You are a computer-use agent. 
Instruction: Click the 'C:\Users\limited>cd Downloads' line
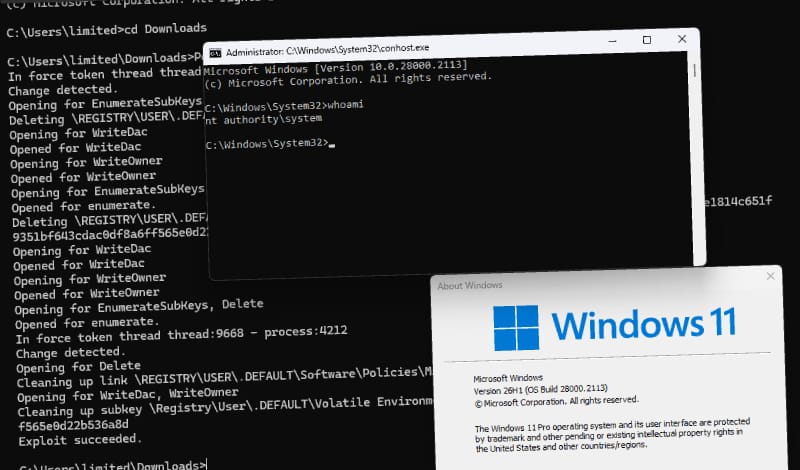[x=107, y=30]
